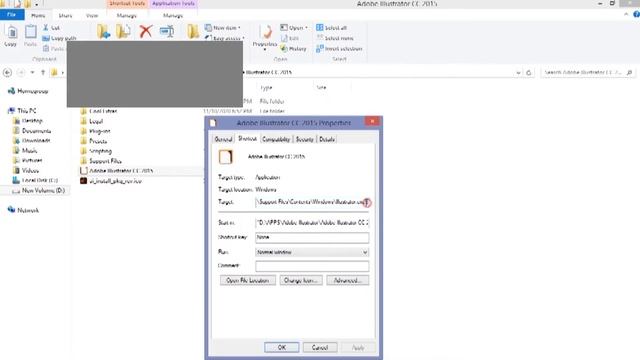Select Network in navigation pane
The image size is (640, 360).
point(23,210)
